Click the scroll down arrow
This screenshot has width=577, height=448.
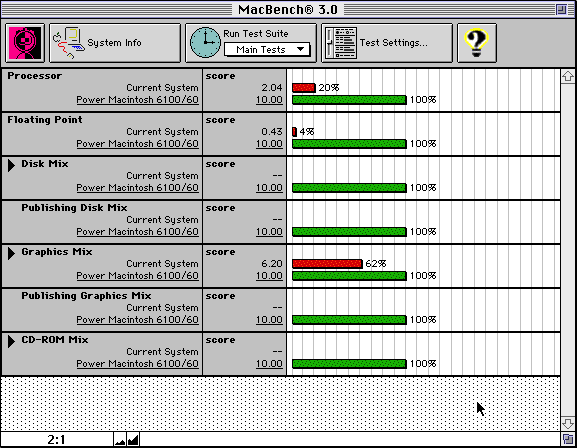click(x=568, y=423)
